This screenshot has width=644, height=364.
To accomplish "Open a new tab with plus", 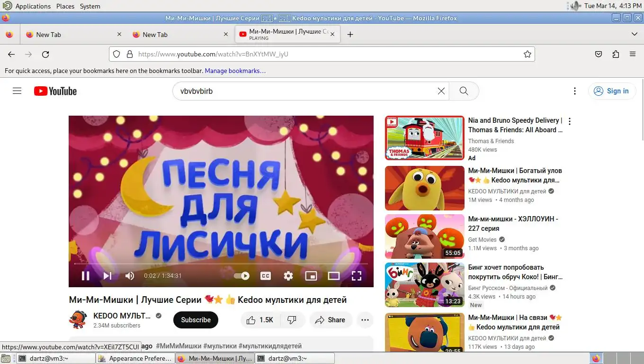I will (350, 34).
